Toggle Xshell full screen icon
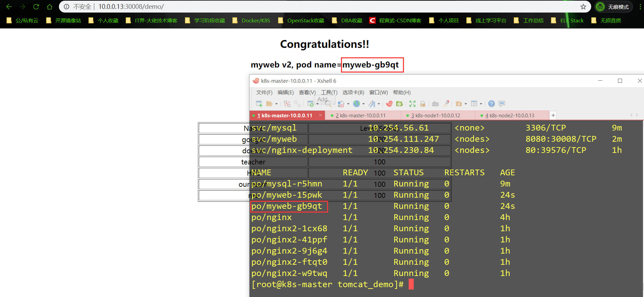This screenshot has height=297, width=644. click(412, 104)
